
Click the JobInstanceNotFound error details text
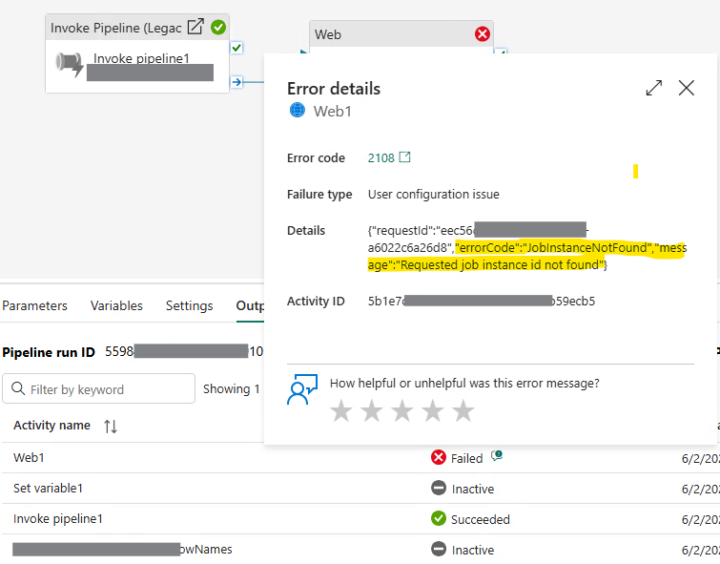point(527,256)
